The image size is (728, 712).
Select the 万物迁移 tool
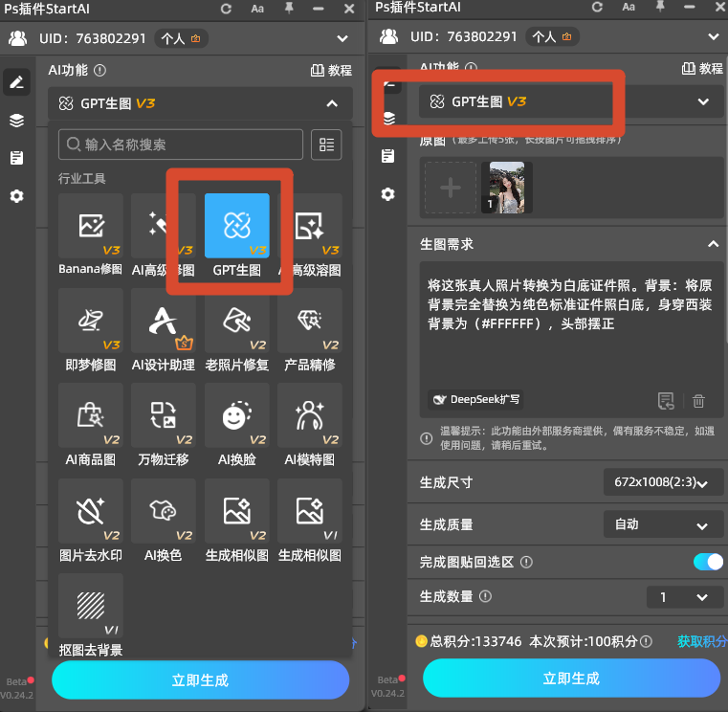(164, 415)
